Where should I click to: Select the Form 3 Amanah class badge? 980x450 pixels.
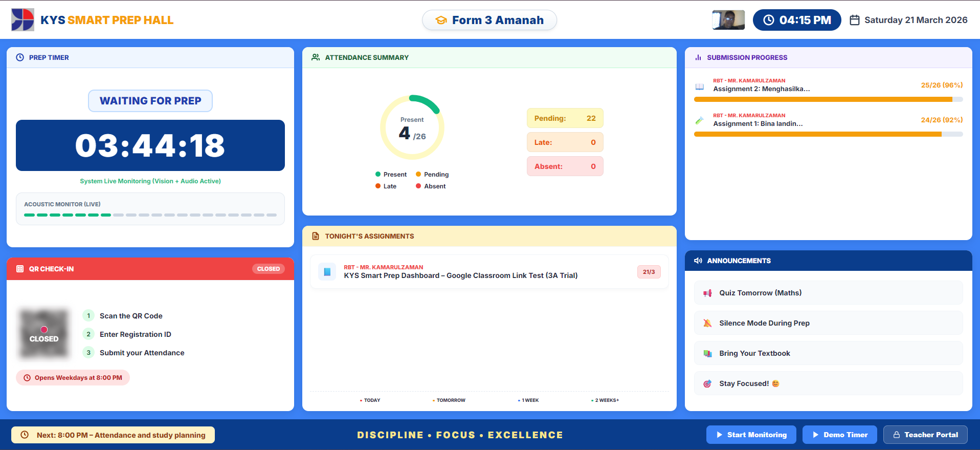pos(489,20)
